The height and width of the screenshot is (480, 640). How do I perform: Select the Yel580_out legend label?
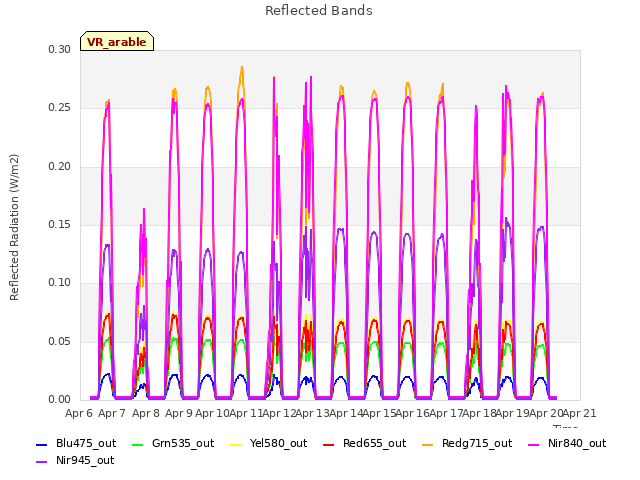point(278,444)
